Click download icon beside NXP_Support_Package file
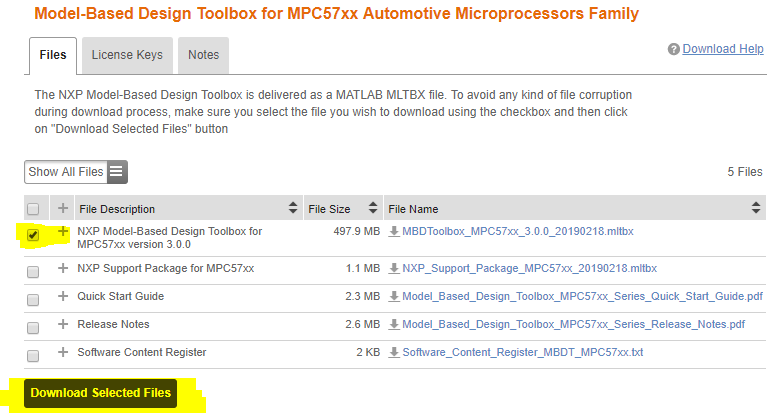 [x=394, y=269]
